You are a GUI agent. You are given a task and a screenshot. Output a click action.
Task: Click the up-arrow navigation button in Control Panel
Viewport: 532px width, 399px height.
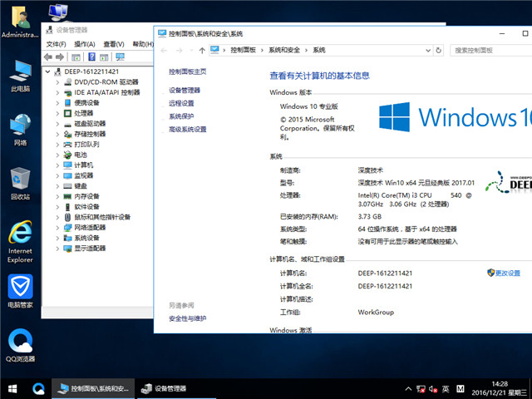tap(200, 50)
